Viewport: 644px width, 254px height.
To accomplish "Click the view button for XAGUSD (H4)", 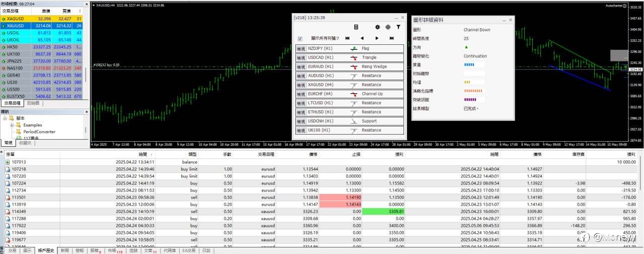I will (301, 85).
